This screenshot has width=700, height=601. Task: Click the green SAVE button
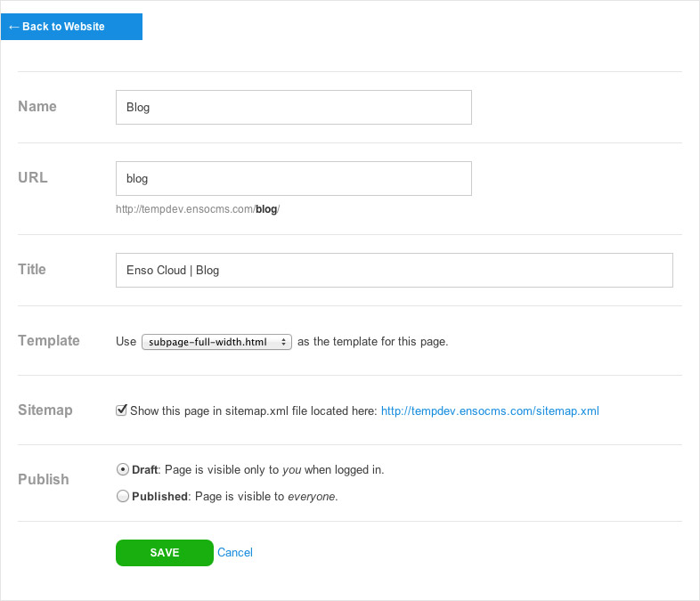tap(165, 553)
